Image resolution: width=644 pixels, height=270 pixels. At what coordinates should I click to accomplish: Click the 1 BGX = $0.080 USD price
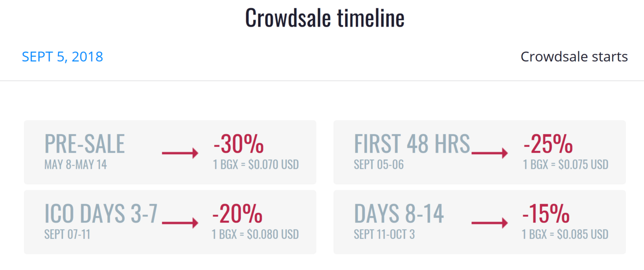pos(256,234)
